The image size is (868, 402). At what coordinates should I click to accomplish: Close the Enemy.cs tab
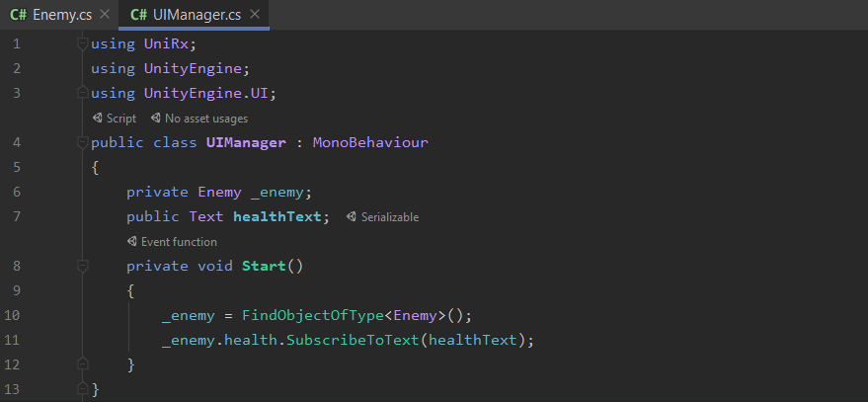pyautogui.click(x=104, y=15)
